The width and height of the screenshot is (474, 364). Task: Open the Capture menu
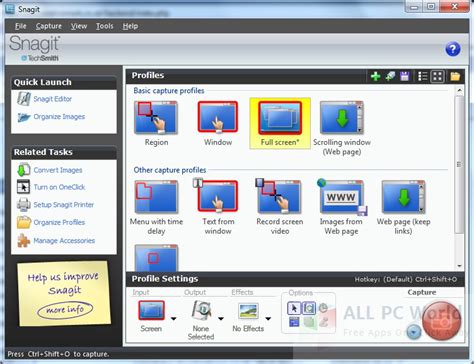click(49, 26)
